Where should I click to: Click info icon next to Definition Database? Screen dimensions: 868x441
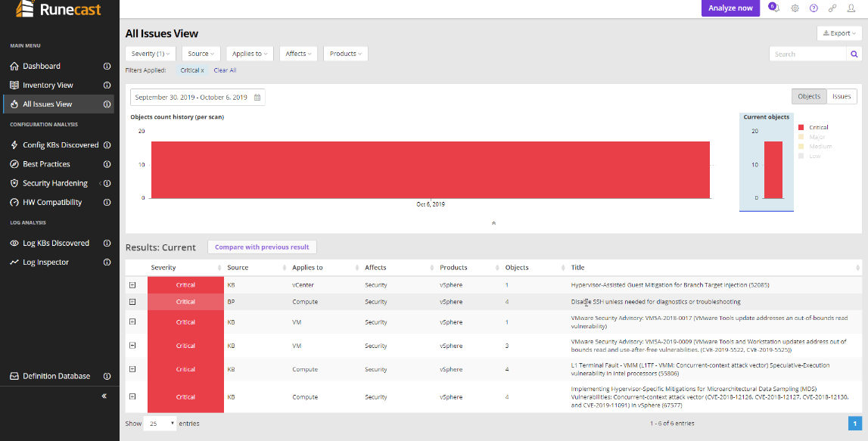107,376
